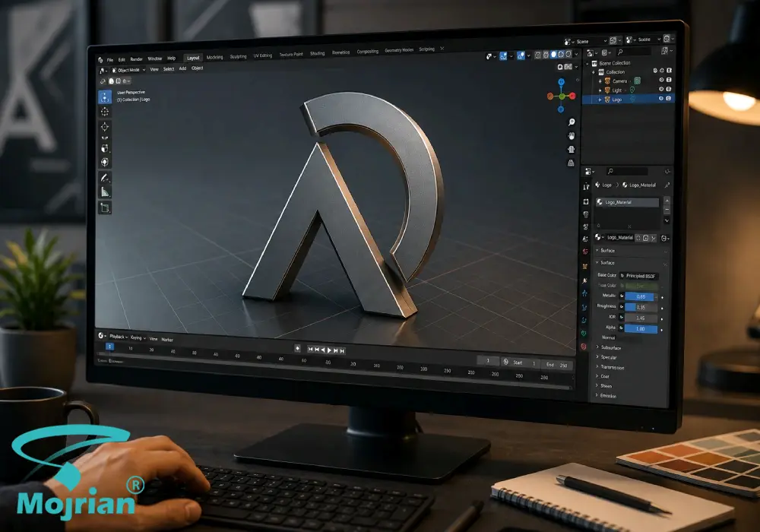The width and height of the screenshot is (760, 532).
Task: Jump to the first frame in the timeline
Action: [311, 350]
